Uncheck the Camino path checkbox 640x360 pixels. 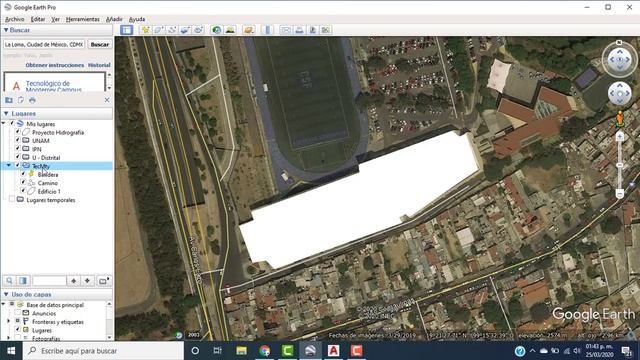(x=23, y=182)
